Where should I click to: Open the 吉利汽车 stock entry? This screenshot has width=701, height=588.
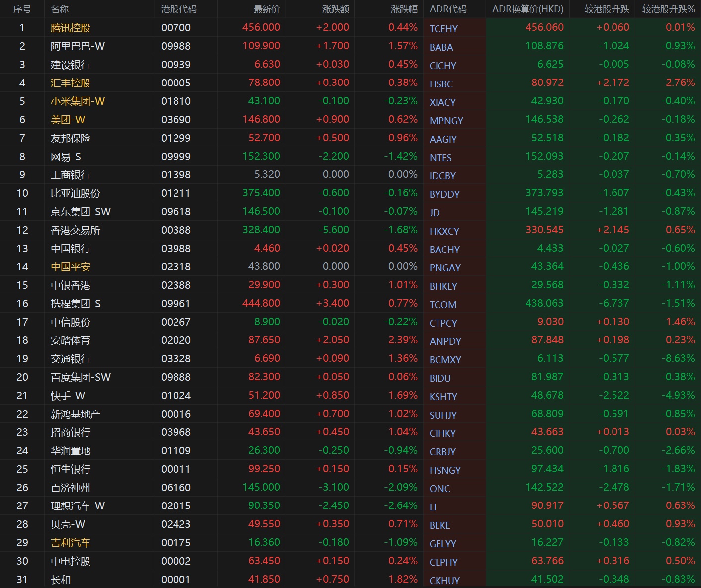(71, 543)
